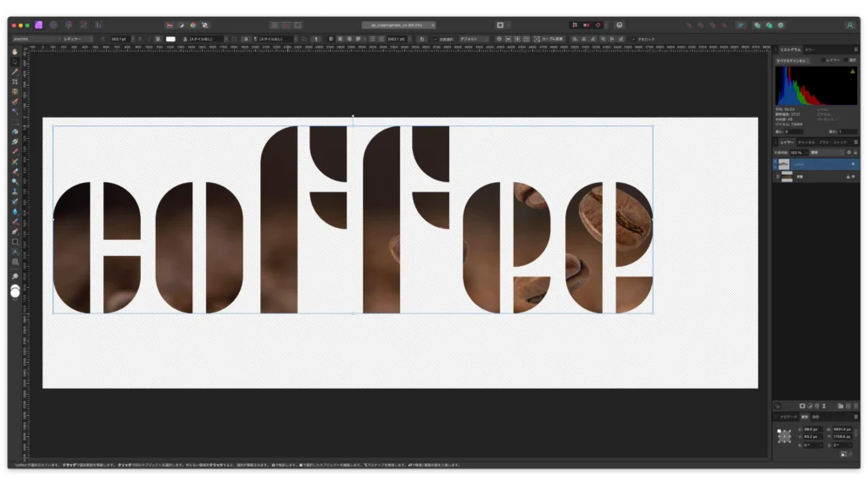This screenshot has height=488, width=868.
Task: Click the layer opacity 100 % field
Action: (794, 152)
